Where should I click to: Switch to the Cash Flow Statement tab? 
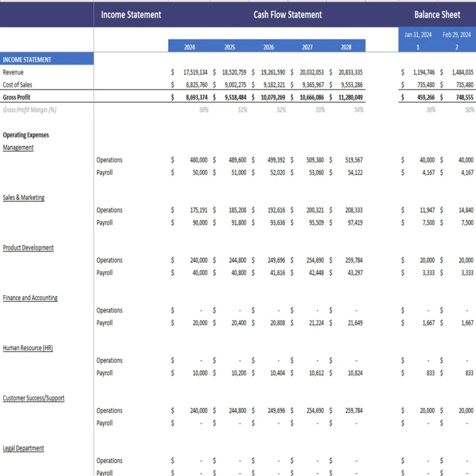287,15
